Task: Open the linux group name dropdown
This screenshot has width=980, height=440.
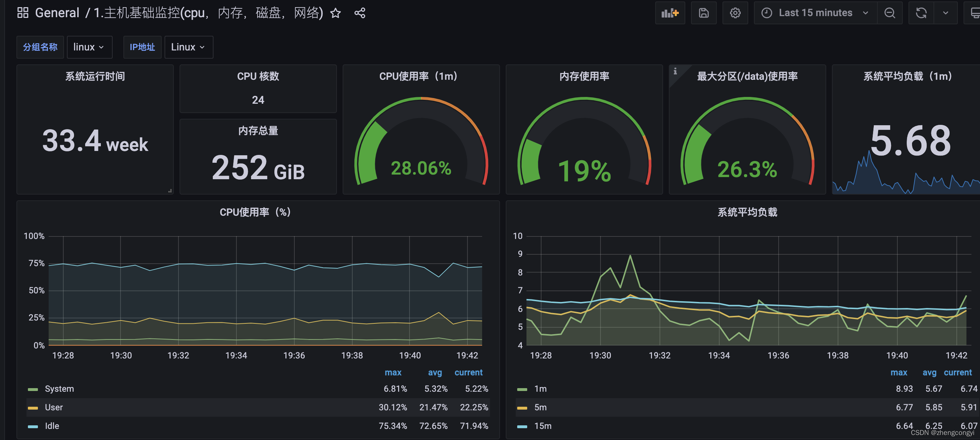Action: coord(89,47)
